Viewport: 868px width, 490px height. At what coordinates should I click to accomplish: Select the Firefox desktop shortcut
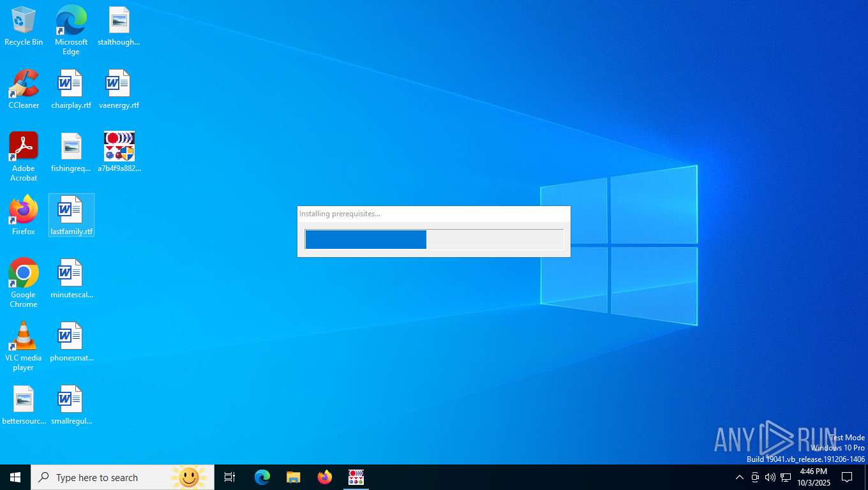tap(24, 216)
